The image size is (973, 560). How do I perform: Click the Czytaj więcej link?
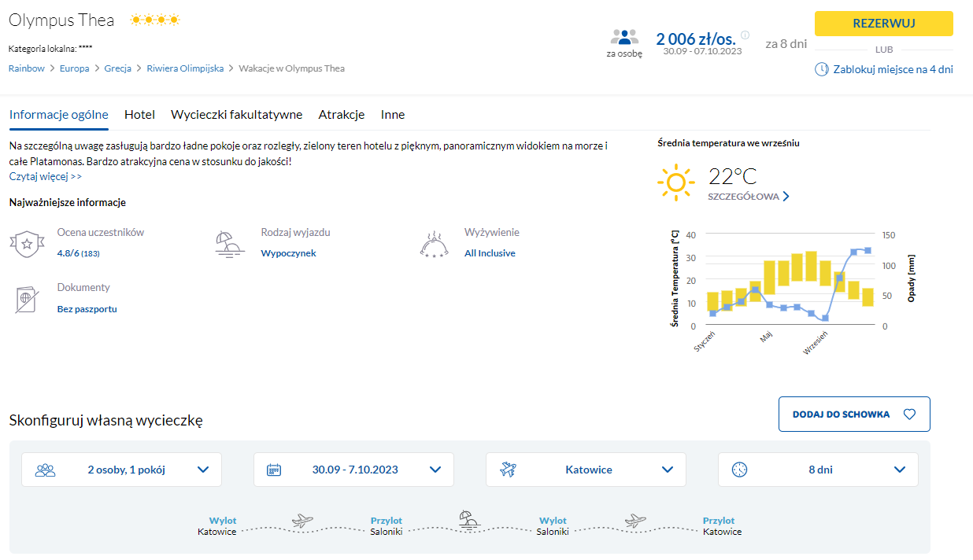click(x=46, y=176)
